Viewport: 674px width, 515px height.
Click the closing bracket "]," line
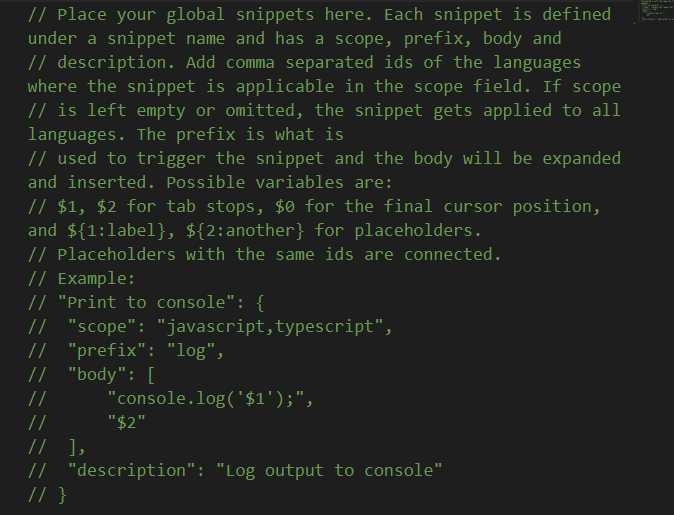77,446
